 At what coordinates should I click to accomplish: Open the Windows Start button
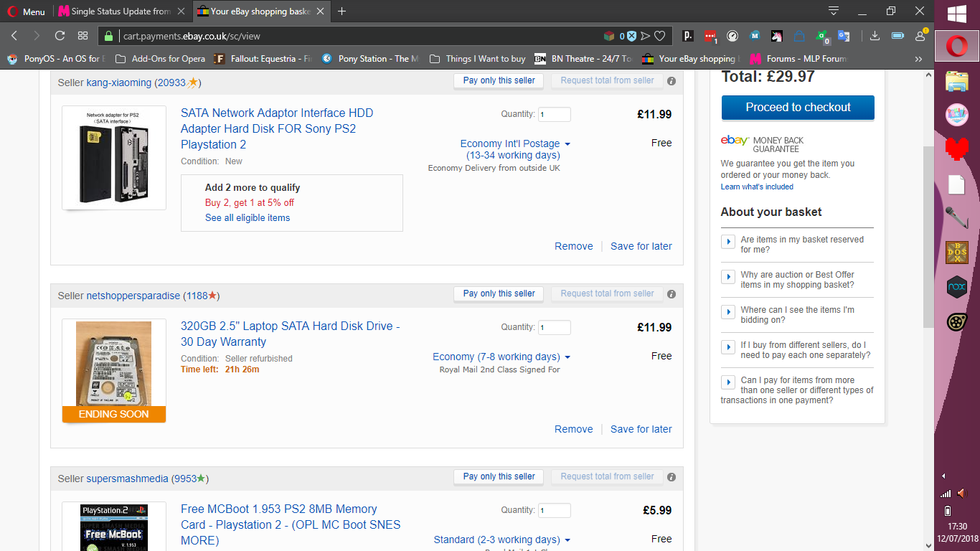pyautogui.click(x=956, y=13)
